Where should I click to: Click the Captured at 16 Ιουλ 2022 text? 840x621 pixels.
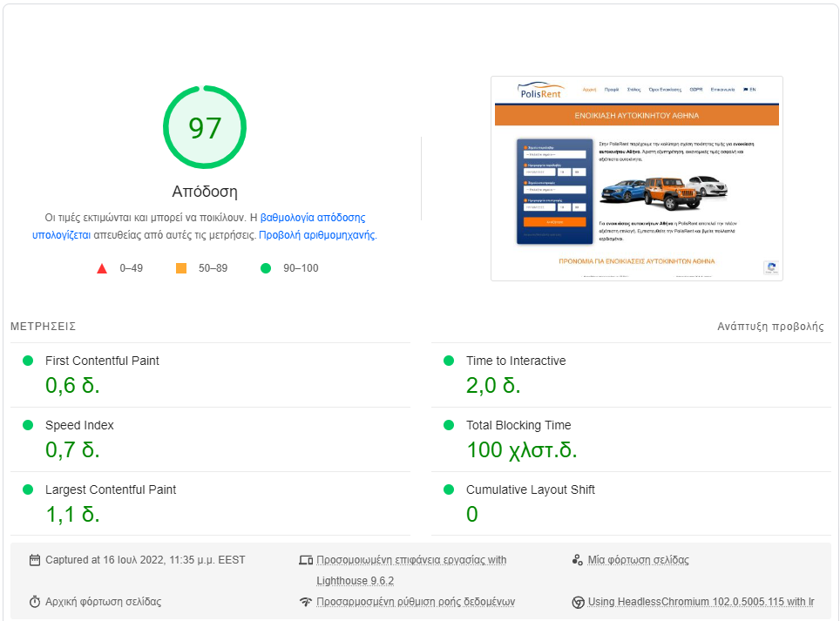146,560
